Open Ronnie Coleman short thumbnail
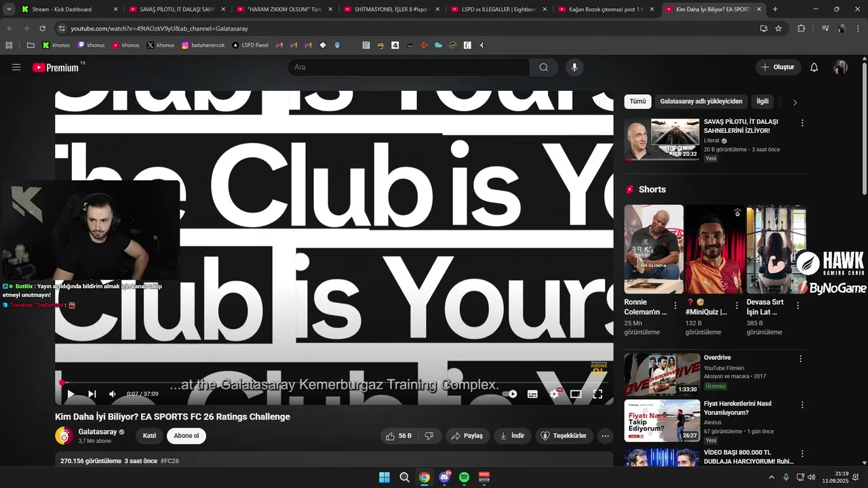The width and height of the screenshot is (868, 488). coord(654,249)
